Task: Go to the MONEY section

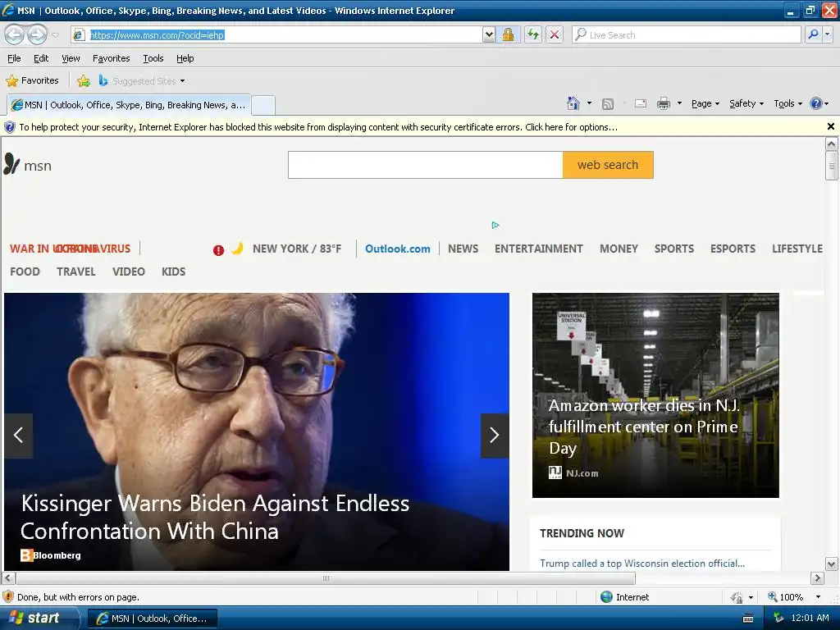Action: tap(619, 249)
